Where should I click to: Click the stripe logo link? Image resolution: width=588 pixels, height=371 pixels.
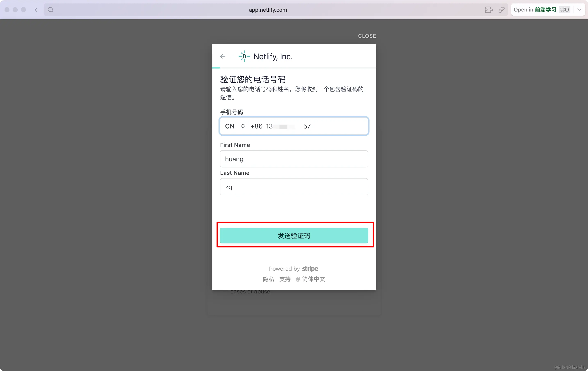click(x=310, y=269)
